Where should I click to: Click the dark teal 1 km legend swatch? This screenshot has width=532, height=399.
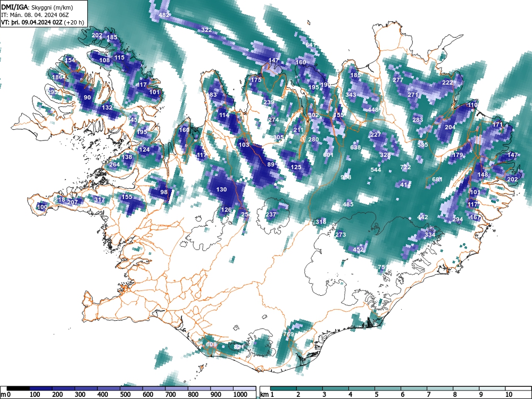[x=284, y=388]
